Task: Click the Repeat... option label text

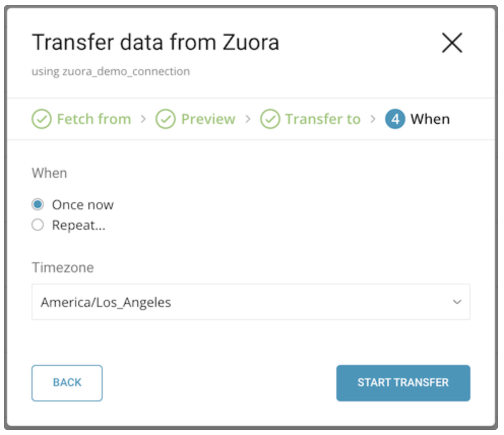Action: coord(79,225)
